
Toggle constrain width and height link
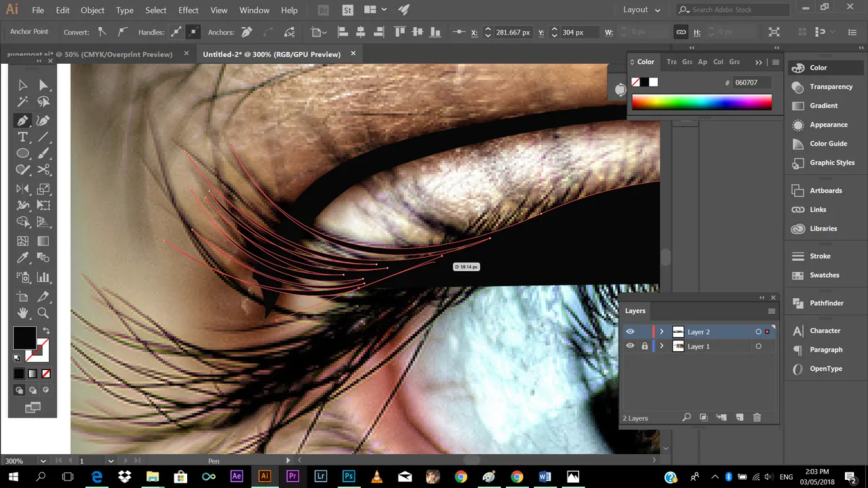(x=681, y=32)
